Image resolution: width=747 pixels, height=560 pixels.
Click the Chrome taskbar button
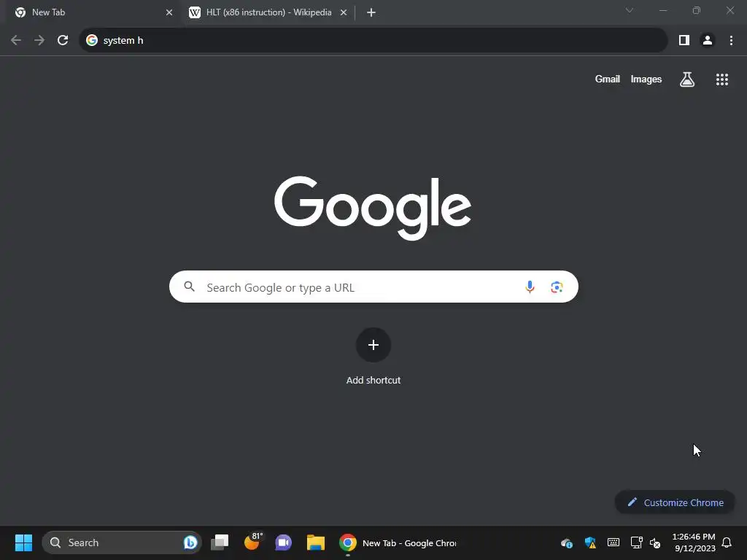(398, 542)
